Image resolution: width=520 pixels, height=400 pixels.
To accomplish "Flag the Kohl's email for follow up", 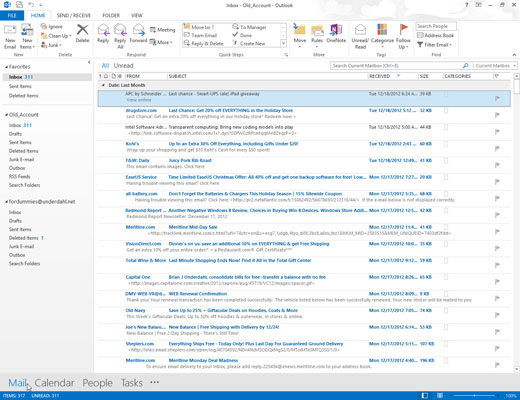I will (497, 148).
